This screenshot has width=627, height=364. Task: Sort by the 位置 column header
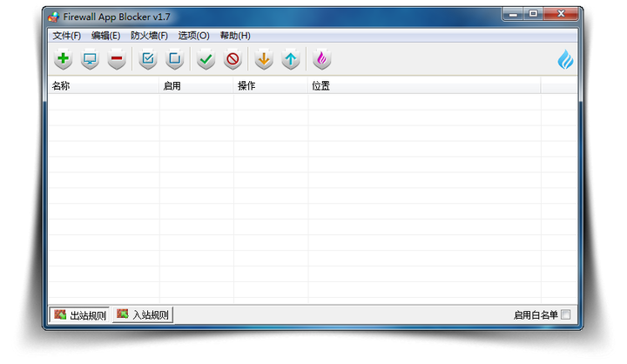pos(424,85)
